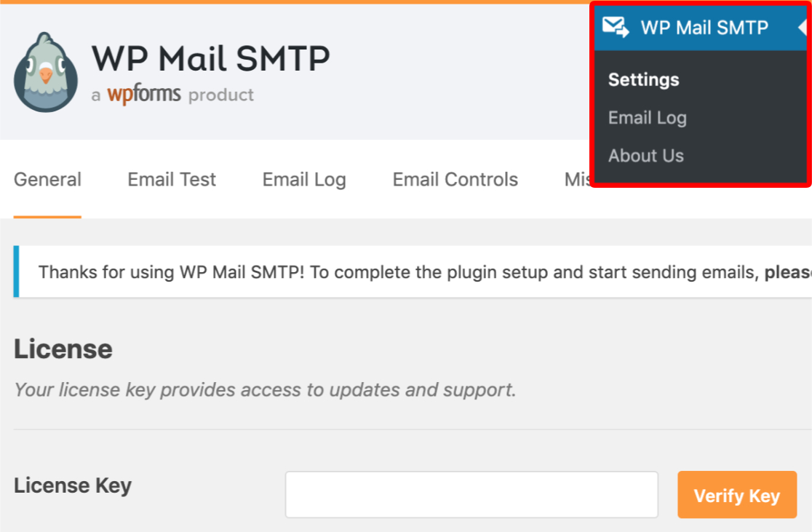Click inside the License Key input field
The height and width of the screenshot is (532, 812).
click(x=471, y=494)
